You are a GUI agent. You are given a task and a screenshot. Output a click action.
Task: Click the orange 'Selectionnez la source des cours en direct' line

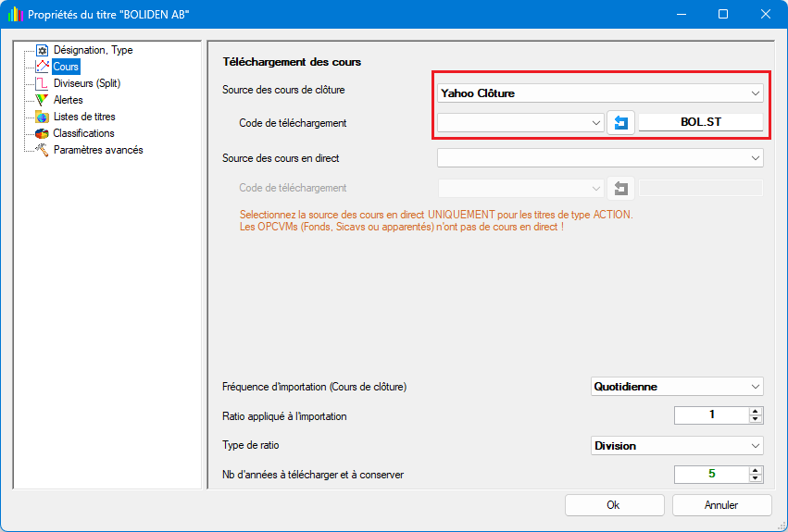point(436,215)
